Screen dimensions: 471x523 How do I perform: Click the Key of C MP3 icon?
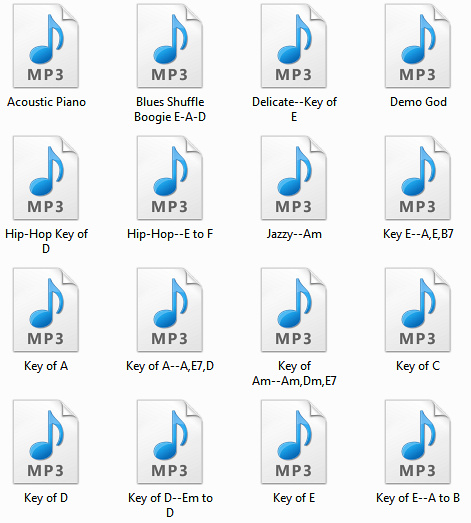pos(418,310)
